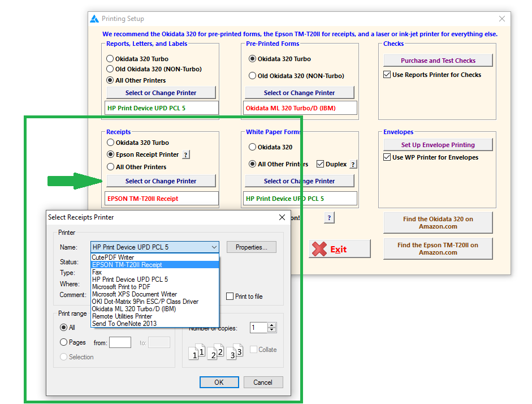
Task: Open printer Properties in the dialog
Action: 252,247
